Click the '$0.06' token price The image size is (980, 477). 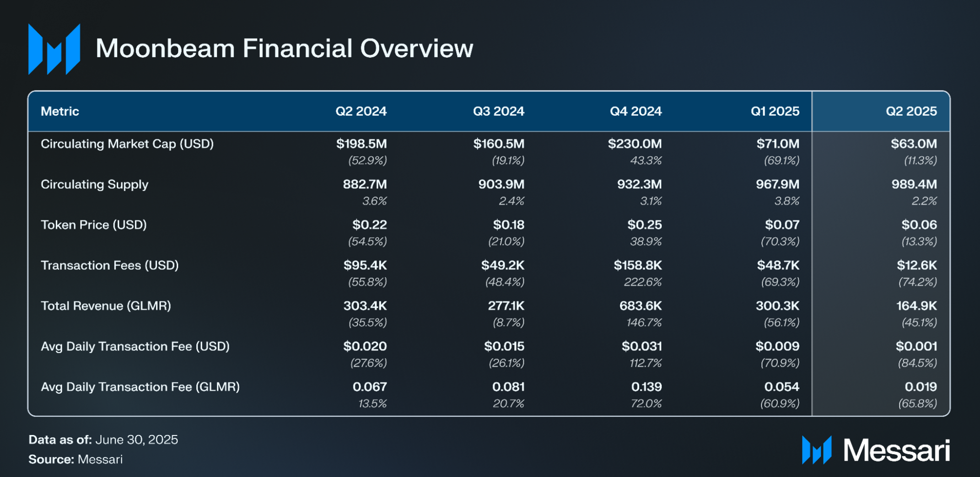click(919, 225)
